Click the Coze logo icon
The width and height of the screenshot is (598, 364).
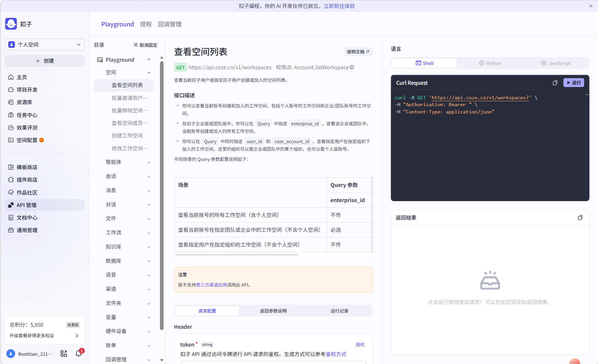click(x=11, y=24)
